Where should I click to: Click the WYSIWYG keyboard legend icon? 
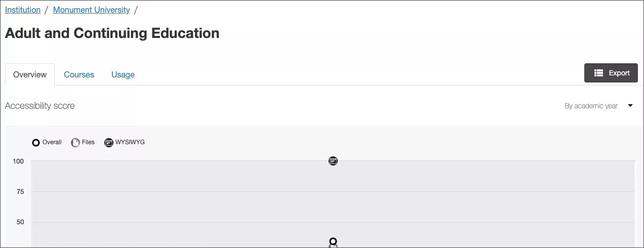(109, 143)
